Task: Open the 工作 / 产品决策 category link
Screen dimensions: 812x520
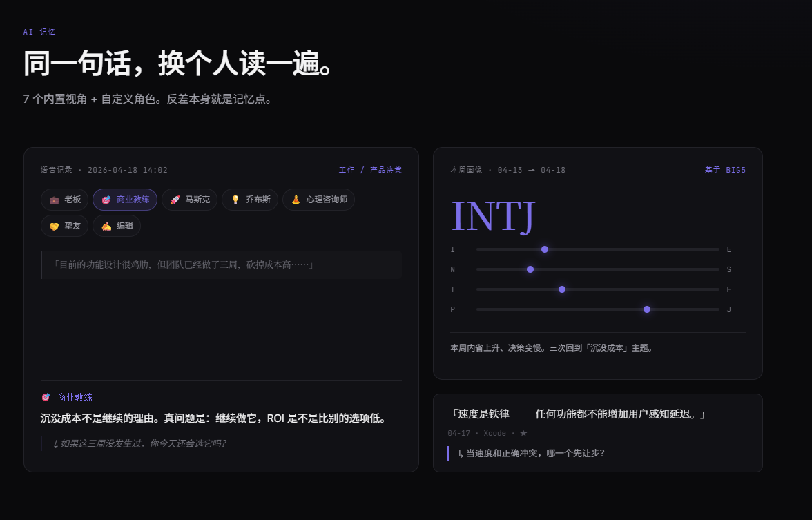Action: 370,170
